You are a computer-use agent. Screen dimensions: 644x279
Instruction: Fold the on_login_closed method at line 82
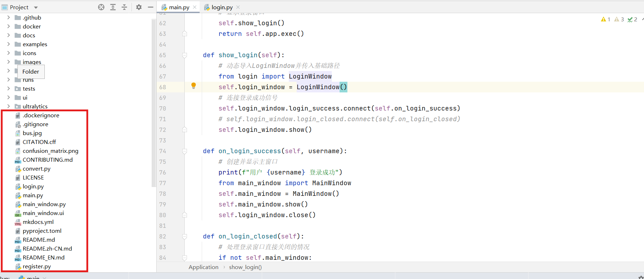[x=185, y=236]
